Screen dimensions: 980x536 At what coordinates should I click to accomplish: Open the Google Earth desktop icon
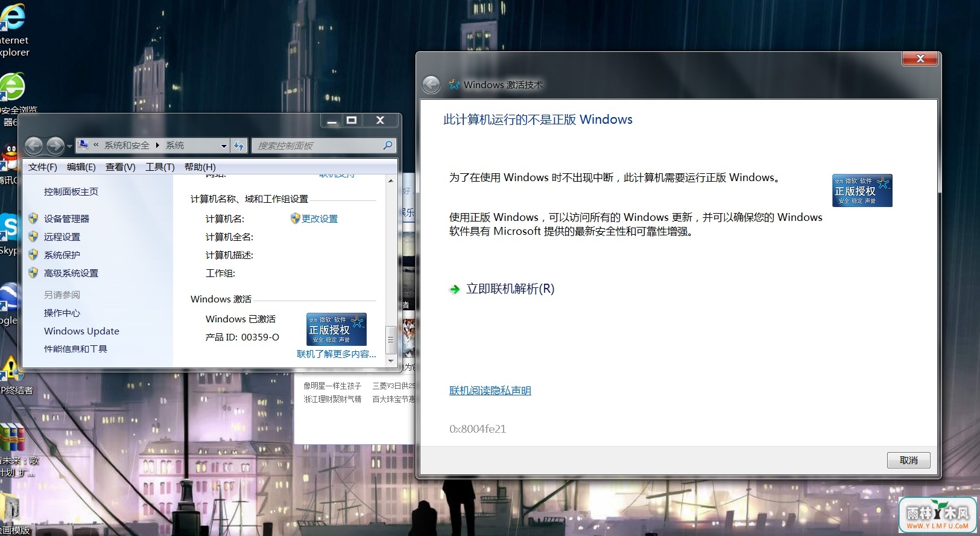pyautogui.click(x=8, y=298)
